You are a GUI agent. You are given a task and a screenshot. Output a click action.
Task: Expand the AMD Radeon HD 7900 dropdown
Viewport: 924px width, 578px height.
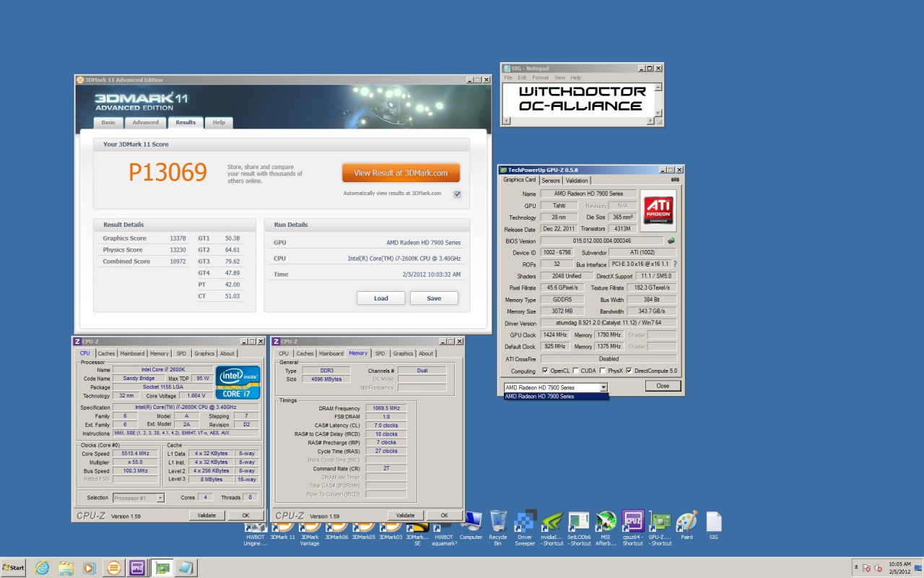coord(603,387)
